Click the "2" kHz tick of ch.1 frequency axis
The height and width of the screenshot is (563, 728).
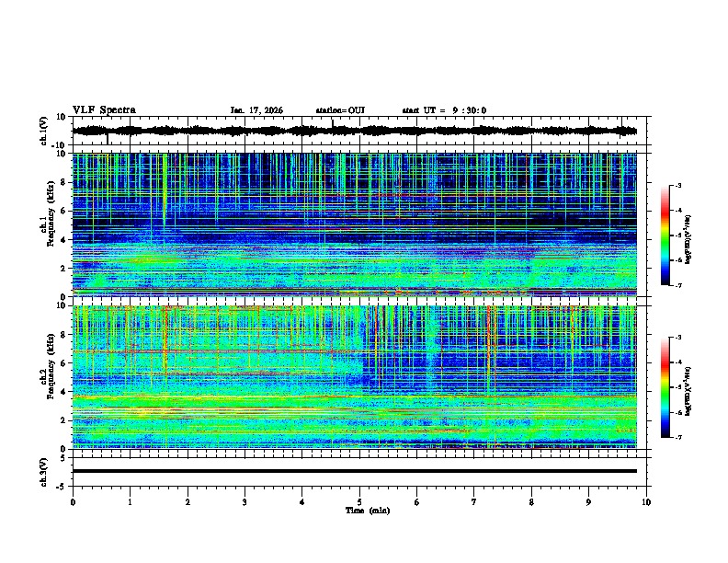coord(64,268)
